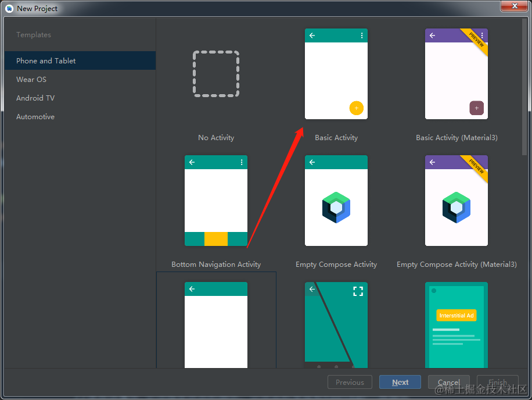This screenshot has width=532, height=400.
Task: Switch to Android TV templates
Action: coord(80,98)
